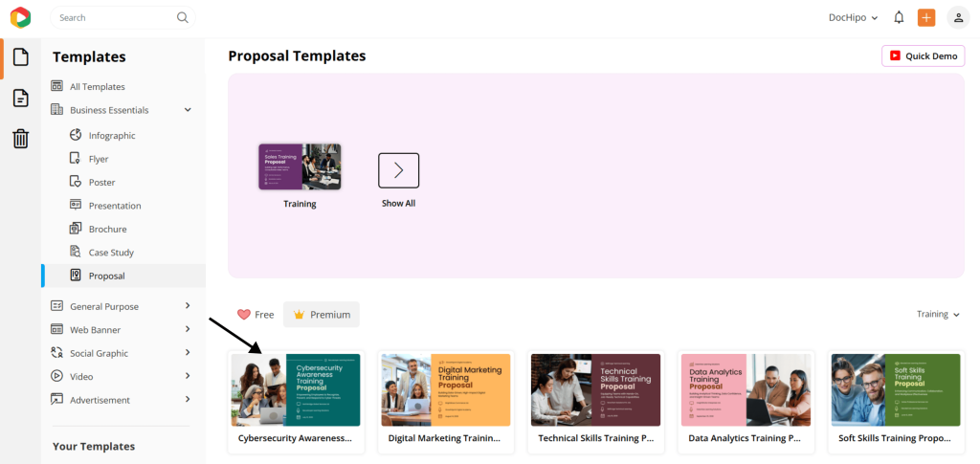Click the DocHipo logo icon
980x464 pixels.
pyautogui.click(x=21, y=17)
